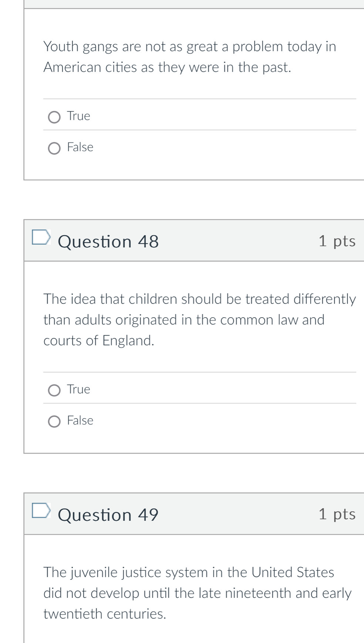Click the 1 pts label of Question 48

337,241
